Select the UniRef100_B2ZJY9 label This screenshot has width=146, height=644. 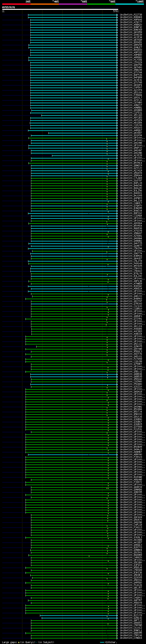point(131,615)
